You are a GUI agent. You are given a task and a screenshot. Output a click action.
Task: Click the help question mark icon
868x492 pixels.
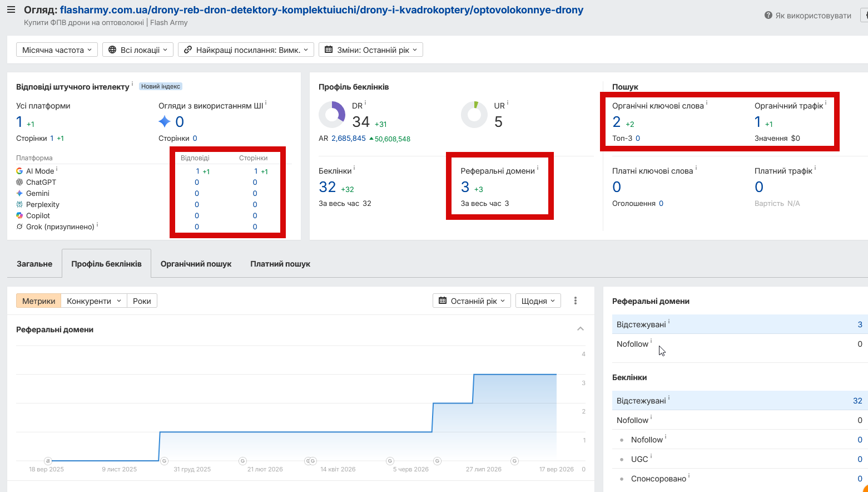point(768,16)
